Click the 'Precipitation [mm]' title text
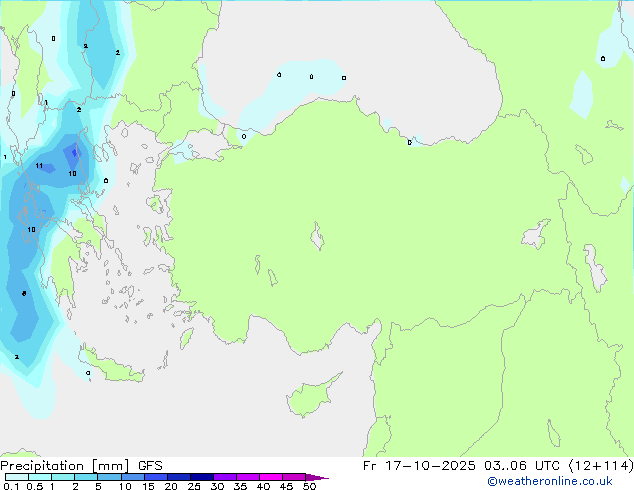Screen dimensions: 634x490 (65, 466)
